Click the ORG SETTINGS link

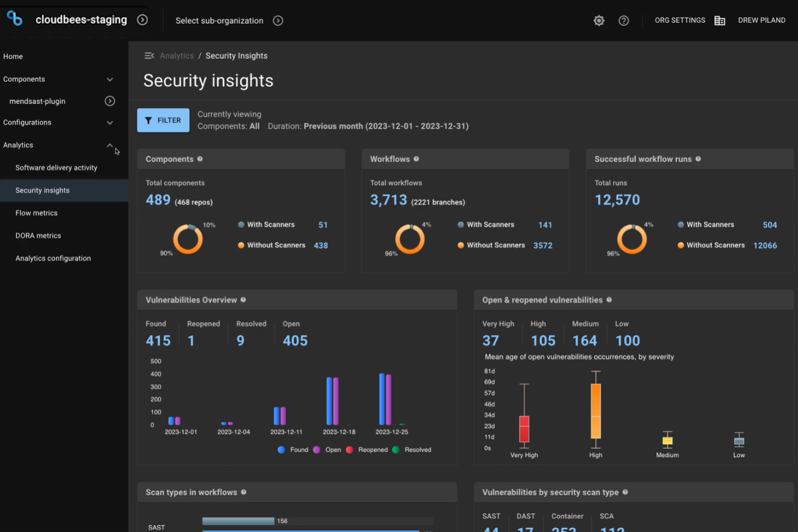679,20
